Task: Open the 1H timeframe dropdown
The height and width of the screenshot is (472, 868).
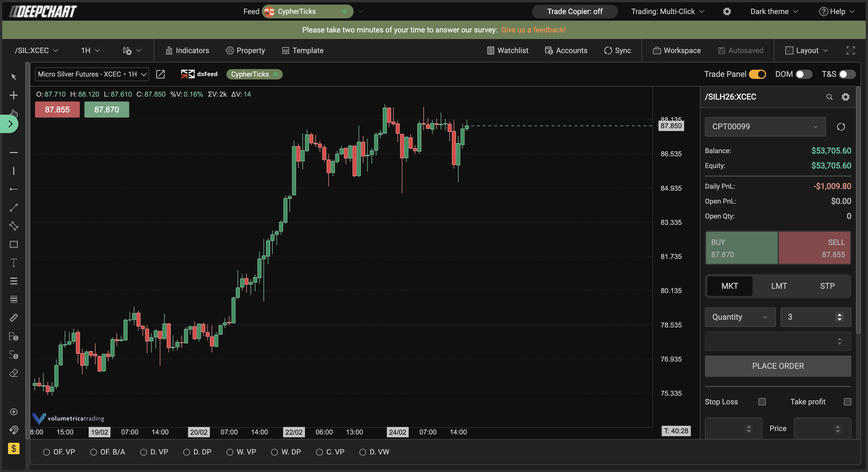Action: pos(89,50)
